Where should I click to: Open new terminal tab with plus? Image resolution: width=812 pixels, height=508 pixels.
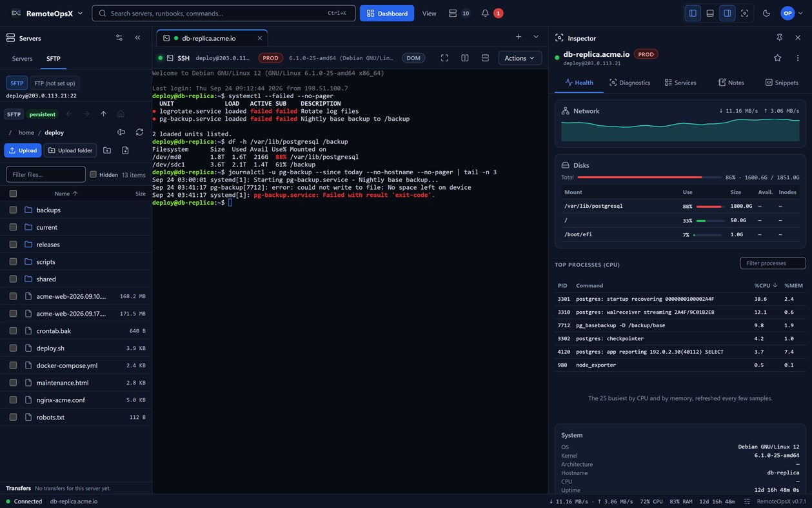pos(519,37)
